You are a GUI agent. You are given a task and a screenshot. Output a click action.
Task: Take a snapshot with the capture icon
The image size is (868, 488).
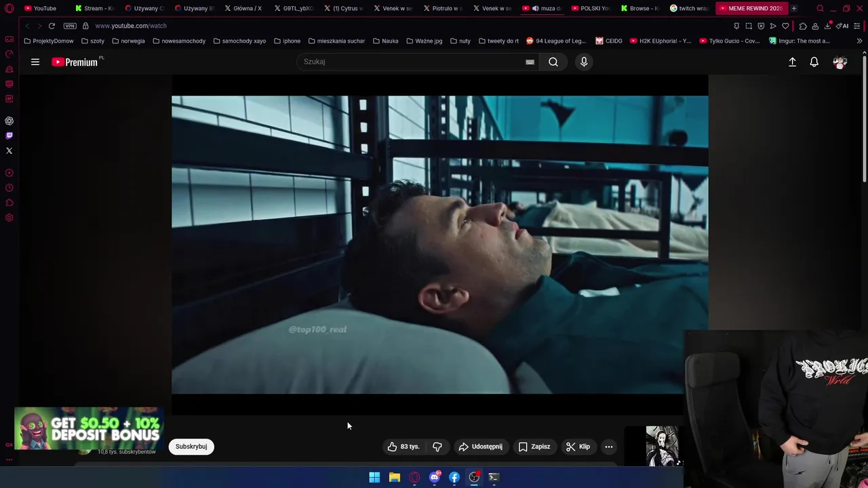coord(749,26)
